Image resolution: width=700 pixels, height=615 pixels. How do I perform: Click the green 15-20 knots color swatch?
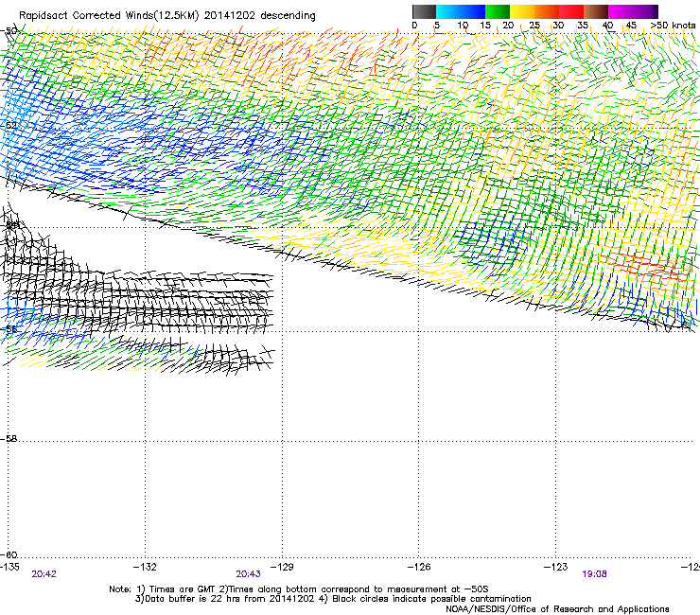click(498, 11)
